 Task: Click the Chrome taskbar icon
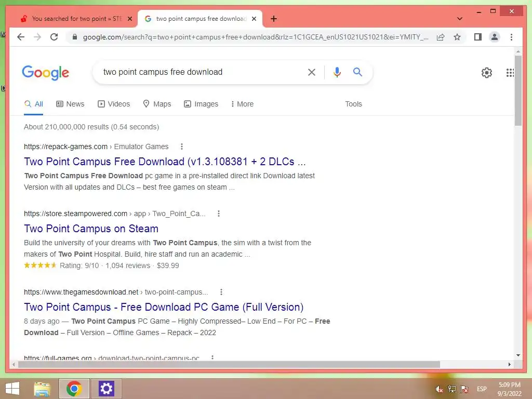[74, 389]
